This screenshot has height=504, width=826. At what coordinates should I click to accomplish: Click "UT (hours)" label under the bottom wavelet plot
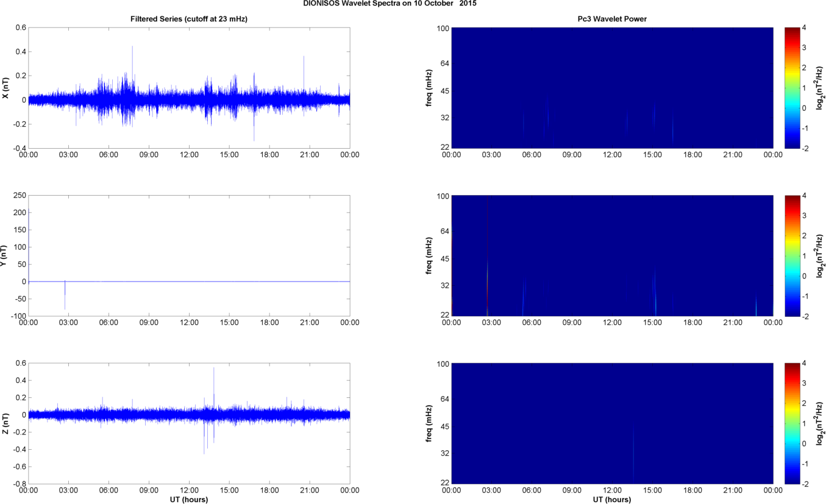point(611,500)
